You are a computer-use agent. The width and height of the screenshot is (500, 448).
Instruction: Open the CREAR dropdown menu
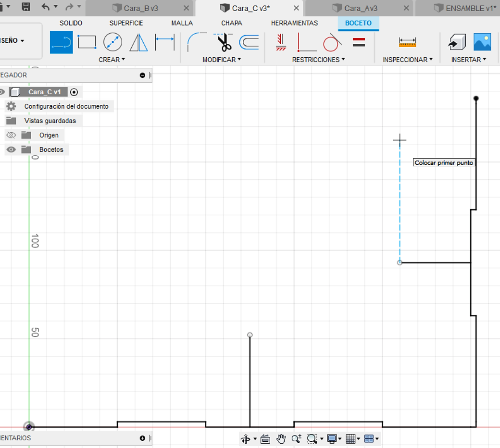pos(112,60)
